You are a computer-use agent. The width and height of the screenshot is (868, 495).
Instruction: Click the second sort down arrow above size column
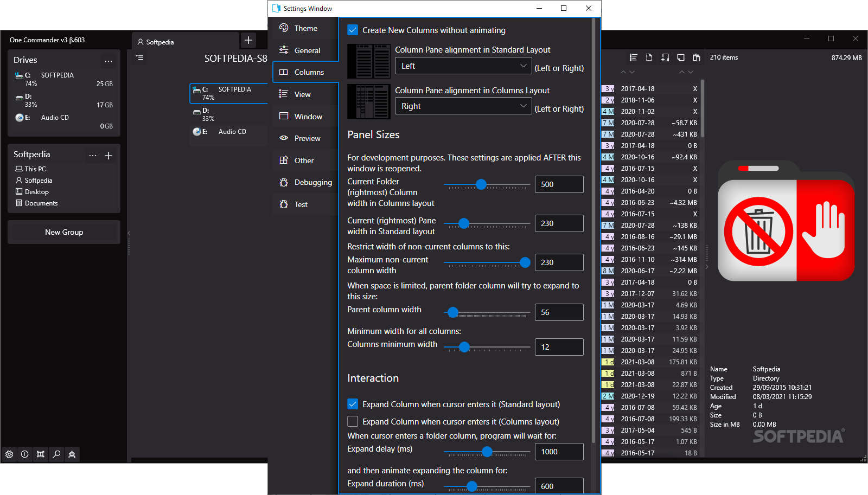click(691, 72)
